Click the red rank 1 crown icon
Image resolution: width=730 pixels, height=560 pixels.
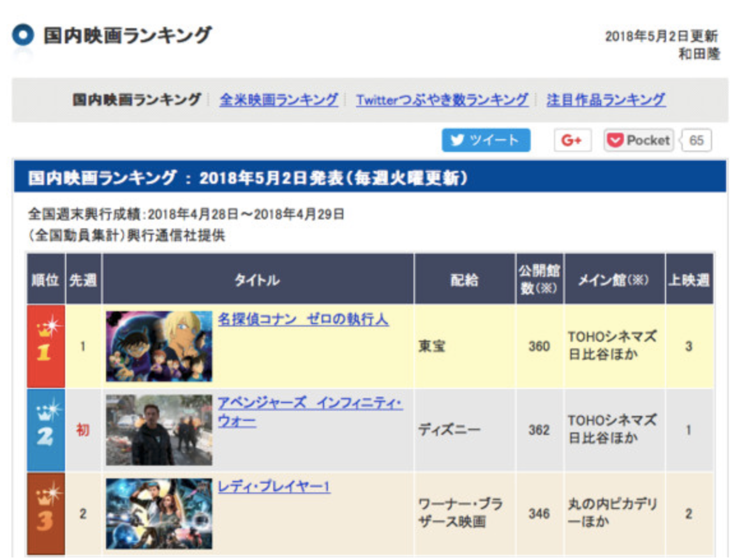45,346
